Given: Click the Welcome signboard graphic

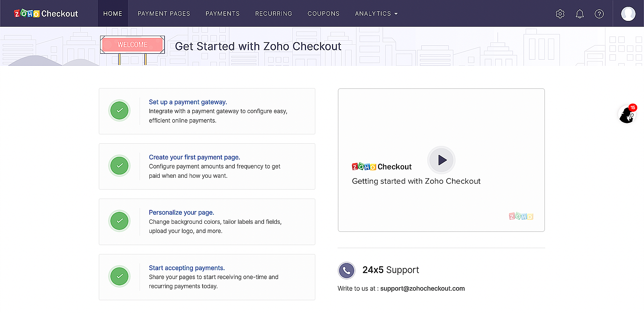Looking at the screenshot, I should click(x=132, y=45).
